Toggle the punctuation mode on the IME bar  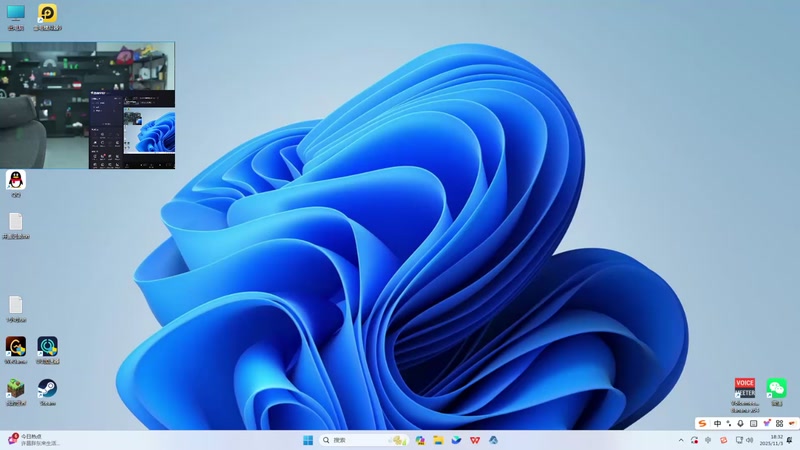[x=729, y=423]
